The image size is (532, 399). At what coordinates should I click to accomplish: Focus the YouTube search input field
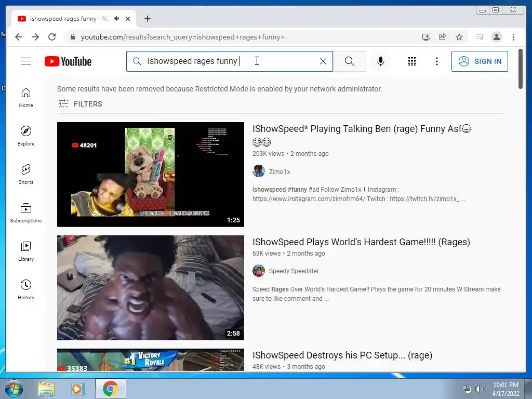229,61
